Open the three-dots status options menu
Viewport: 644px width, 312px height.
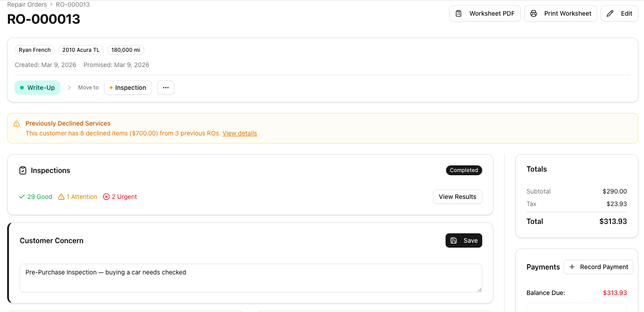click(166, 88)
